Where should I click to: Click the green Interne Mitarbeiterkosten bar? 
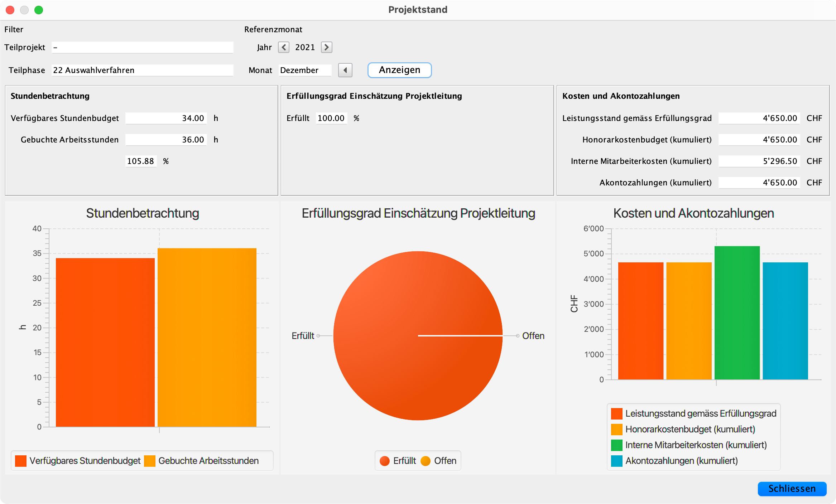coord(737,312)
